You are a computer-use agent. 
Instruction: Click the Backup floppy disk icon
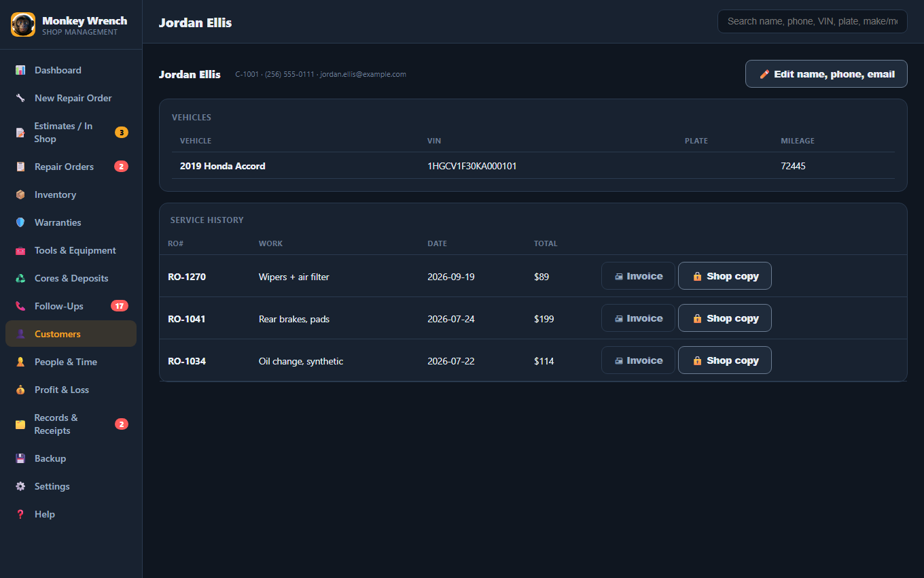pos(20,458)
